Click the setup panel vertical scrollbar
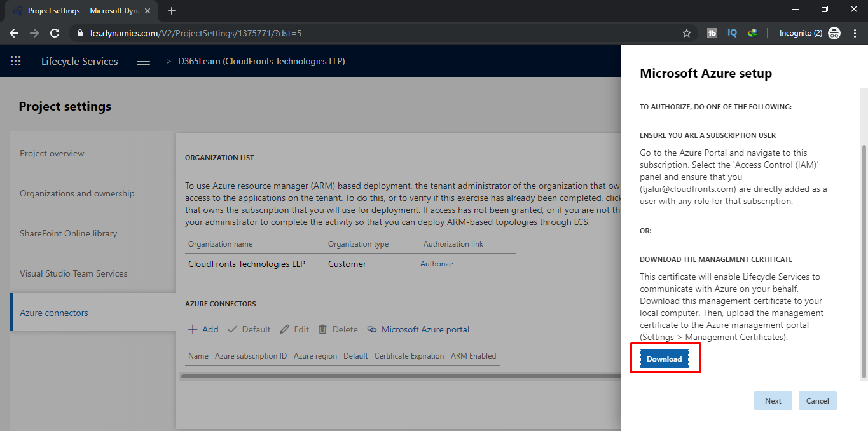Image resolution: width=868 pixels, height=431 pixels. coord(863,261)
